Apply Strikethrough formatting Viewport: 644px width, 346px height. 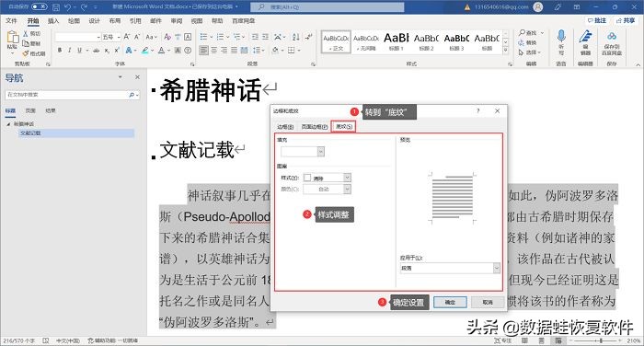96,50
